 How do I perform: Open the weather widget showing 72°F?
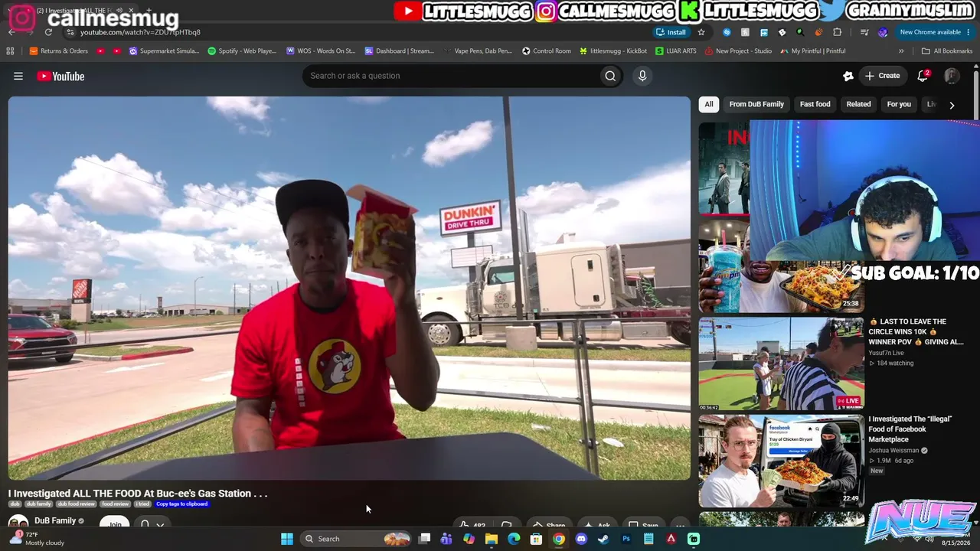(35, 539)
